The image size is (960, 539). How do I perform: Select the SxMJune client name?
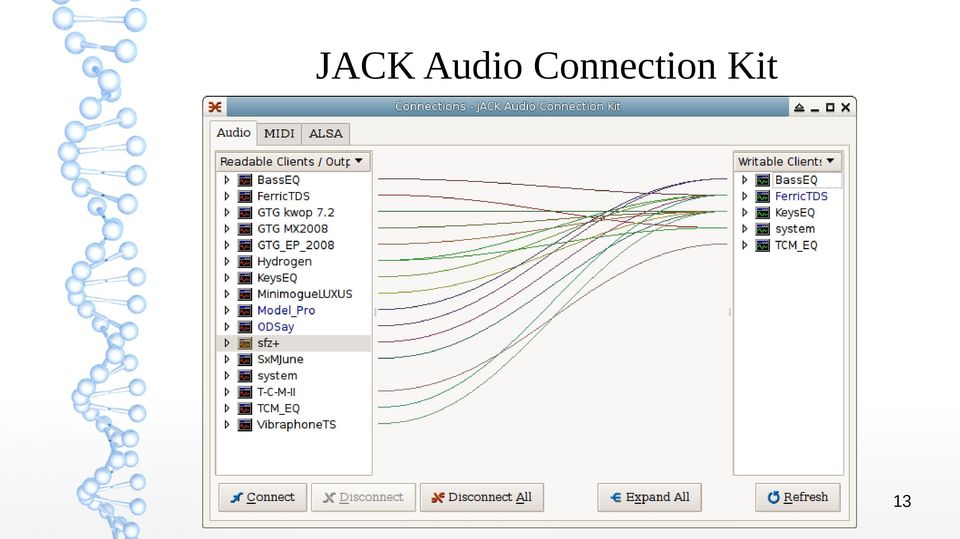pos(280,360)
